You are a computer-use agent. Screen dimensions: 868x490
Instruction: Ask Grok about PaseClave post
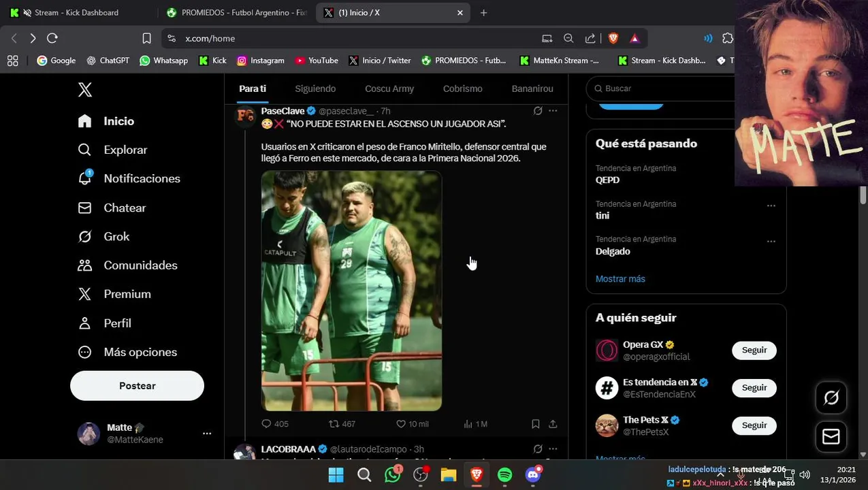pyautogui.click(x=538, y=111)
